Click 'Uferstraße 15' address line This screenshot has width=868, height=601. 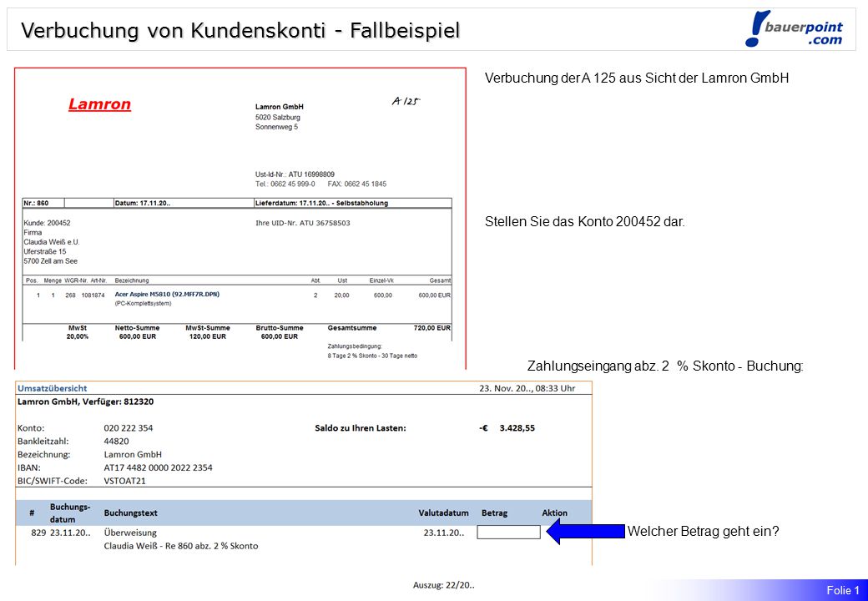[x=45, y=252]
